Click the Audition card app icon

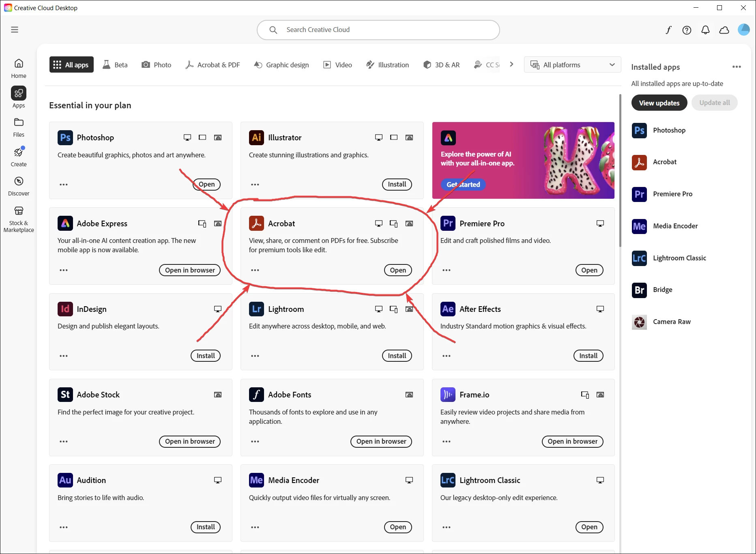[65, 480]
